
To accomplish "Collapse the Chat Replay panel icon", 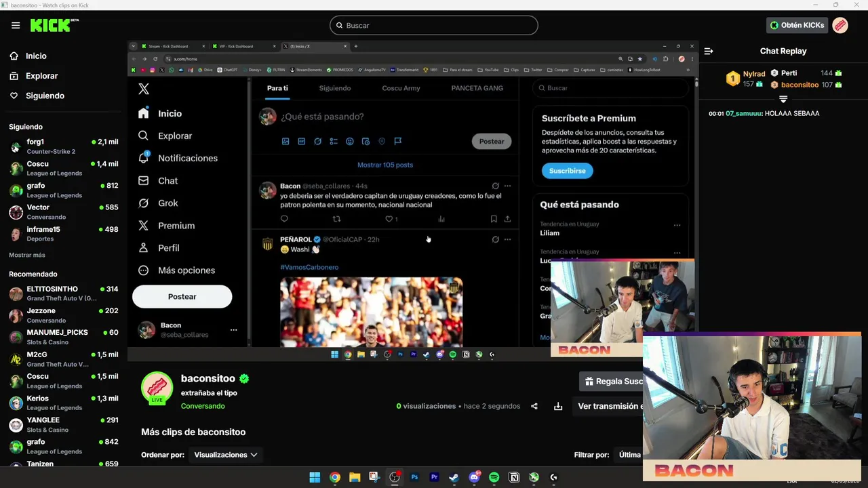I will 709,51.
